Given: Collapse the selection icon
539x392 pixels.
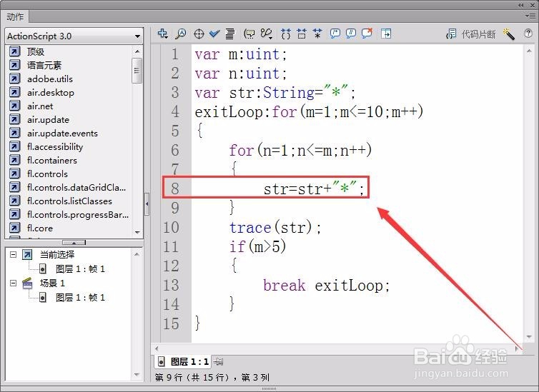Looking at the screenshot, I should [x=302, y=34].
